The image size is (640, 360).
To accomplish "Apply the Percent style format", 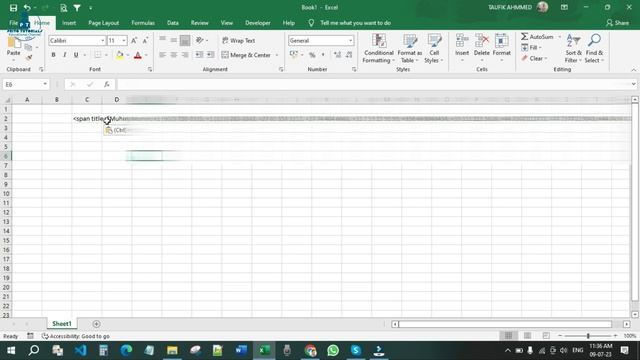I will coord(312,55).
